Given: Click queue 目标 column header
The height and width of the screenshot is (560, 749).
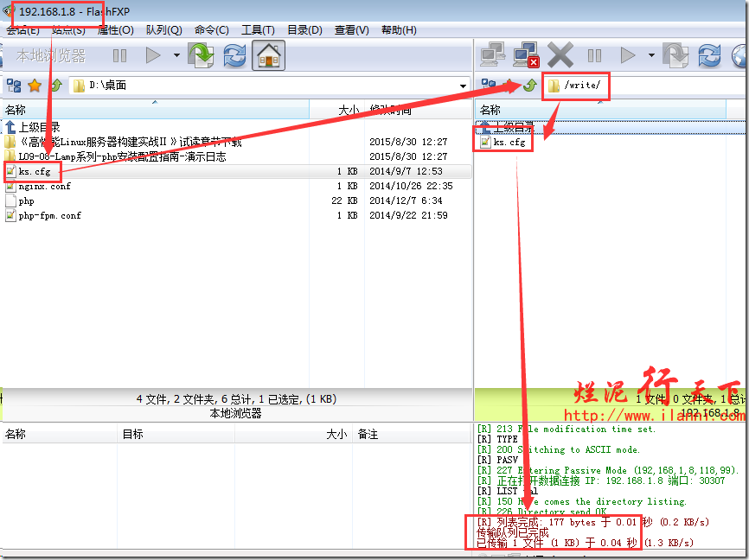Looking at the screenshot, I should 176,434.
